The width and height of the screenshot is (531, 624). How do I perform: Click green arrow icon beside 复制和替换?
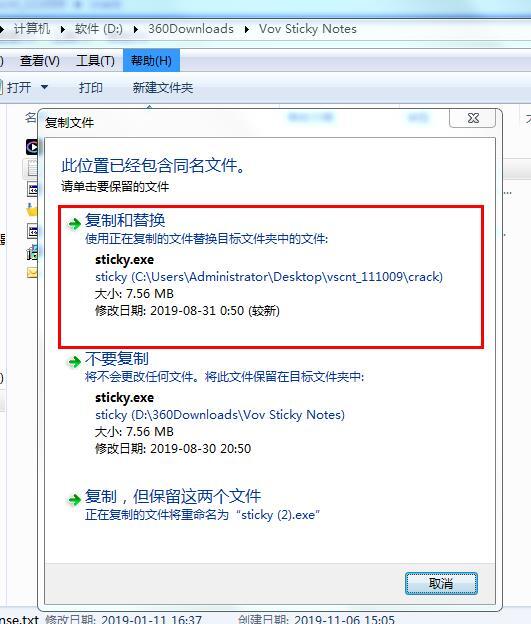click(74, 223)
